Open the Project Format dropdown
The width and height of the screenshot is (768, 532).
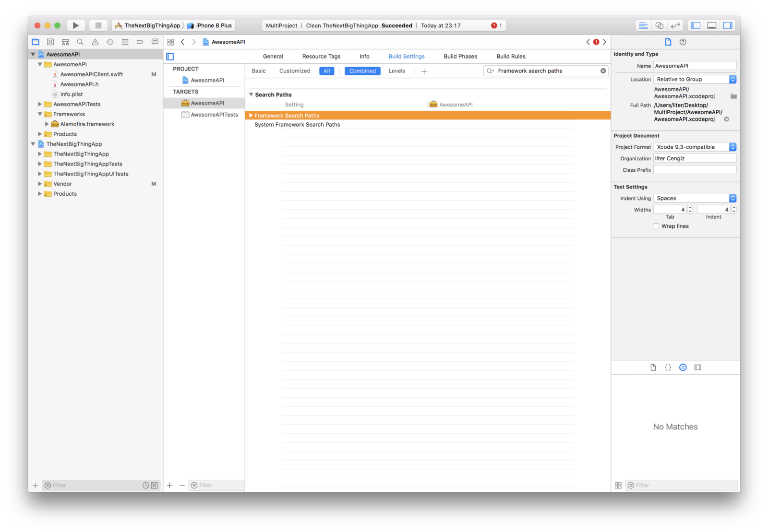[x=695, y=147]
